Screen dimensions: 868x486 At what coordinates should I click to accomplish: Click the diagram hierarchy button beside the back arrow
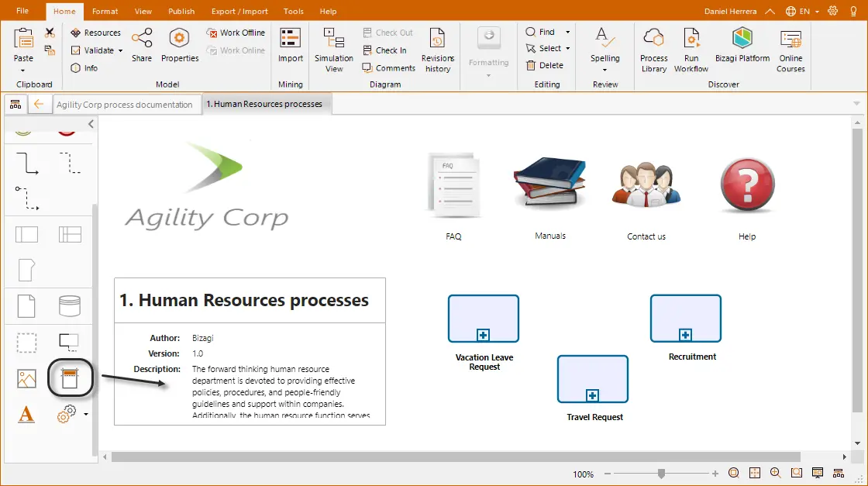(x=15, y=104)
